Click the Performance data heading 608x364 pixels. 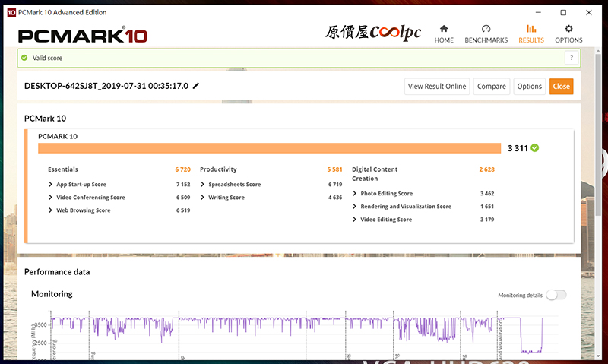pos(57,272)
